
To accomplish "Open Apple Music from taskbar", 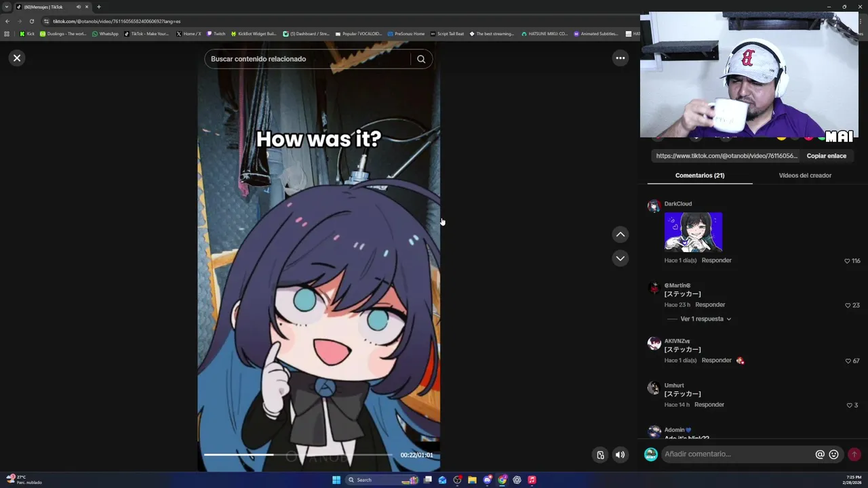I will (532, 480).
